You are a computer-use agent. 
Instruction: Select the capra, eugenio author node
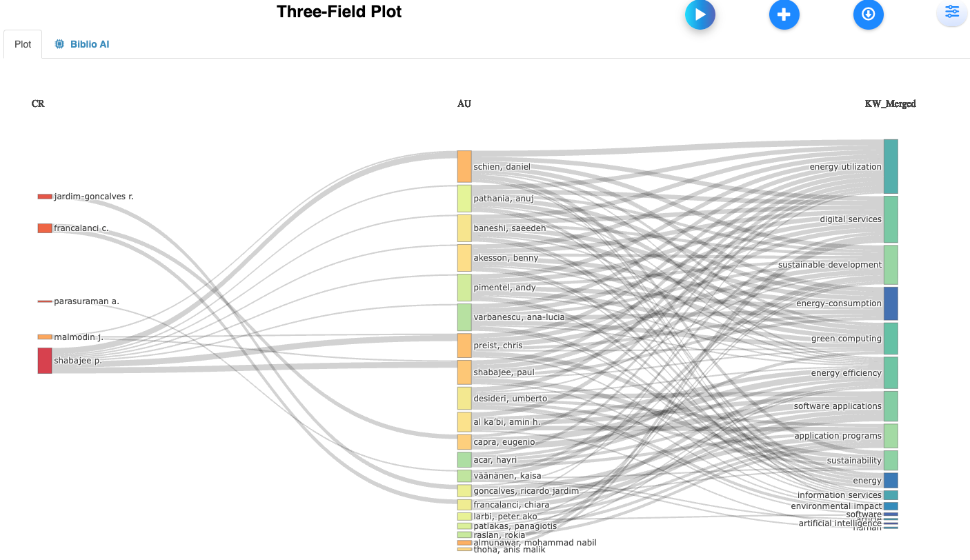tap(464, 442)
